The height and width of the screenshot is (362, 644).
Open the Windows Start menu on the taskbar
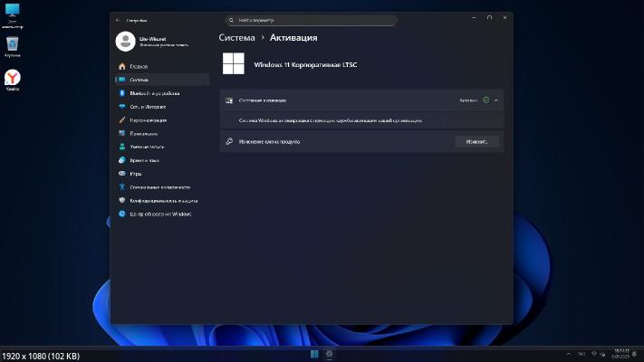[314, 353]
